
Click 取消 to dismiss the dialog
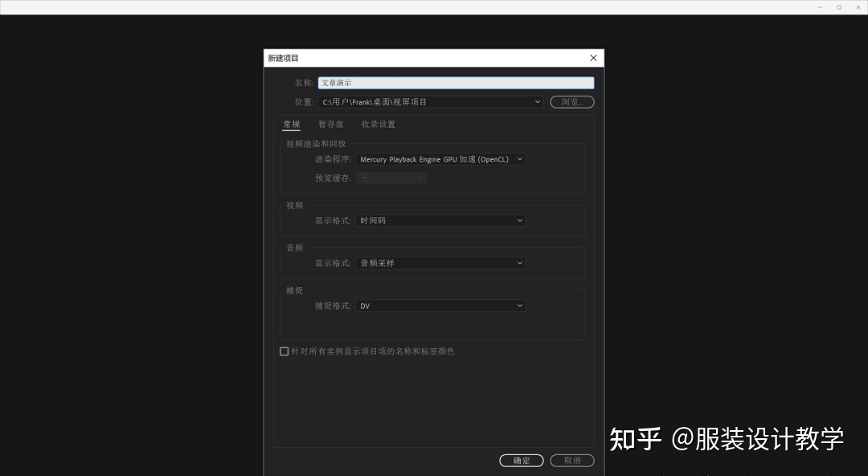point(572,460)
